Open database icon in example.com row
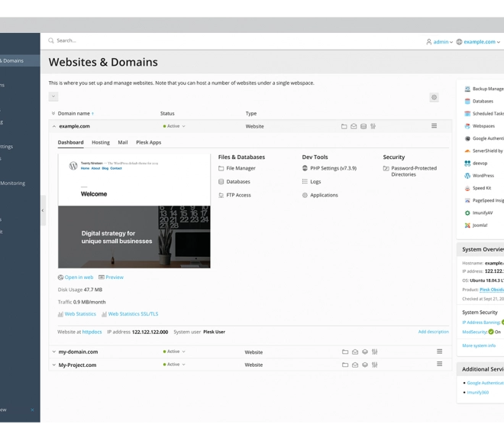This screenshot has width=504, height=441. click(363, 126)
